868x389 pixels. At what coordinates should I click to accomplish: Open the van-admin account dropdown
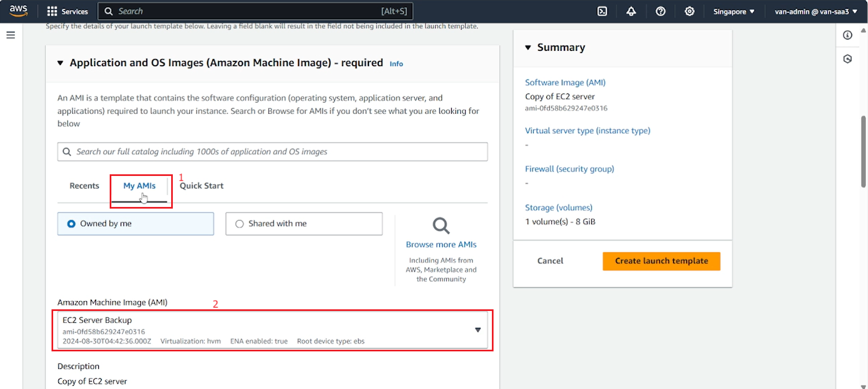tap(815, 11)
